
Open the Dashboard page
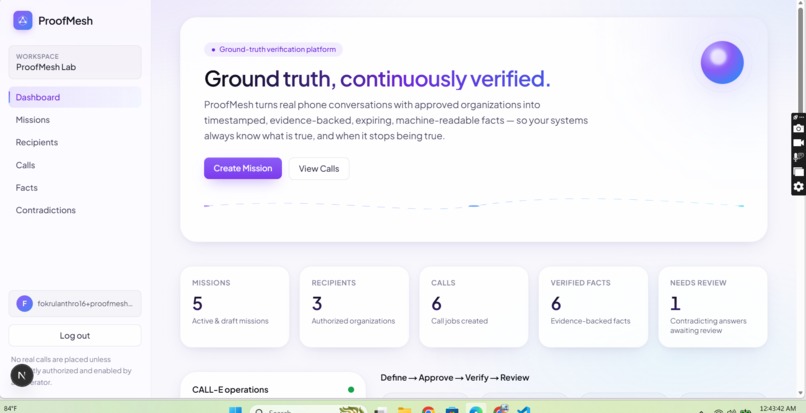pos(75,97)
